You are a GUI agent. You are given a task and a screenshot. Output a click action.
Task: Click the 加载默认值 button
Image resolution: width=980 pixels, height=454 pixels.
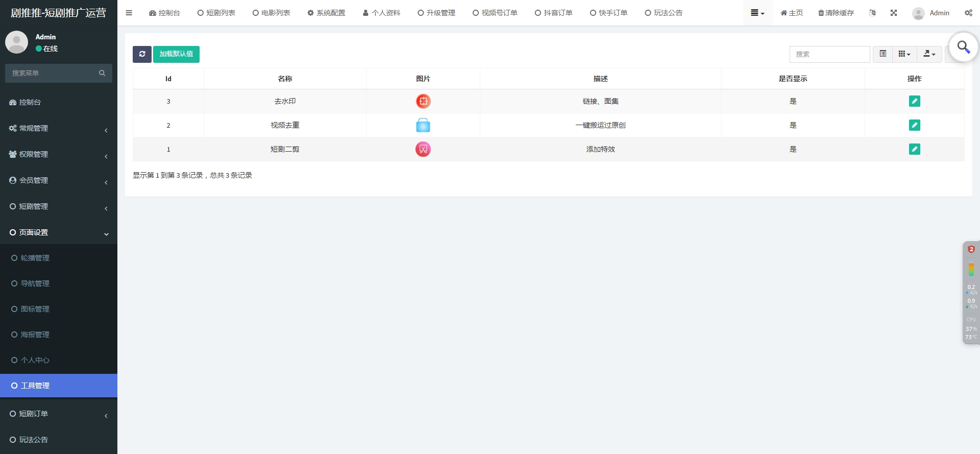tap(176, 54)
